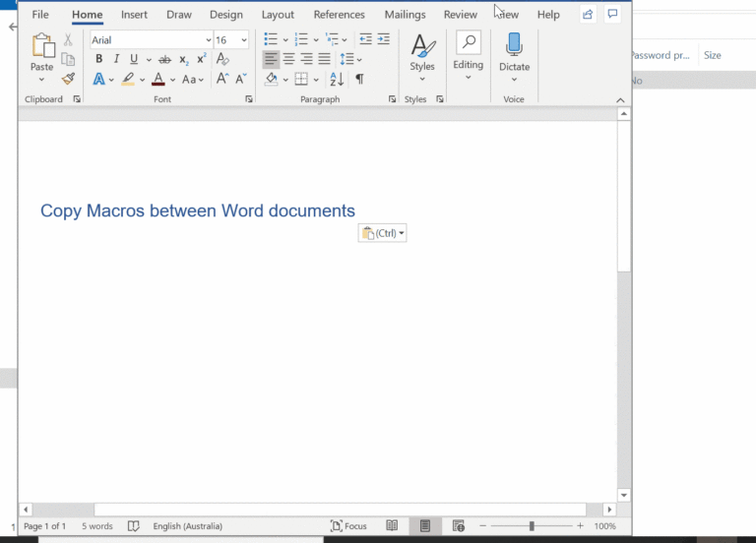Screen dimensions: 756x543
Task: Apply dark red font color
Action: point(158,79)
